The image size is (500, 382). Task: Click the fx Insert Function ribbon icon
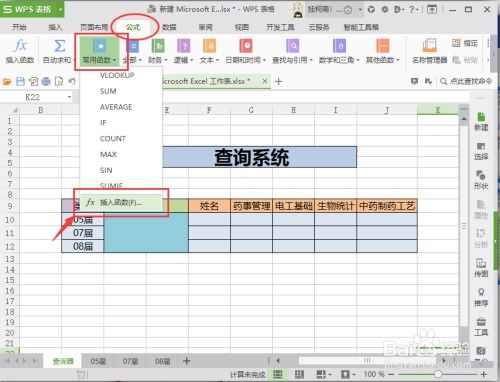click(20, 46)
